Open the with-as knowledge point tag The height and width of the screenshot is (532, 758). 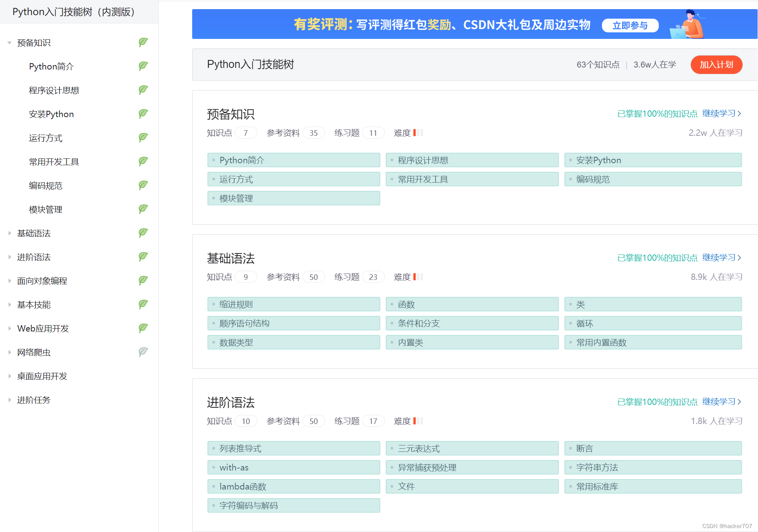coord(293,467)
